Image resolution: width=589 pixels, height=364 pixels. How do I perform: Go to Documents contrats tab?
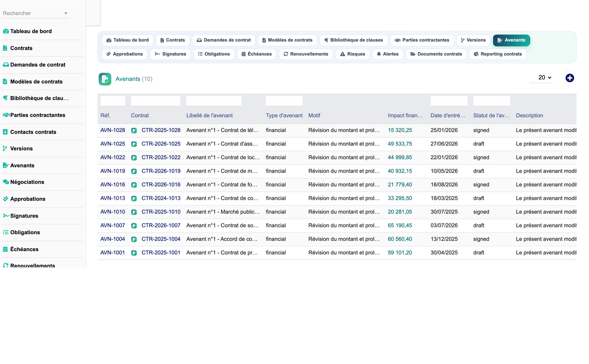click(x=436, y=54)
